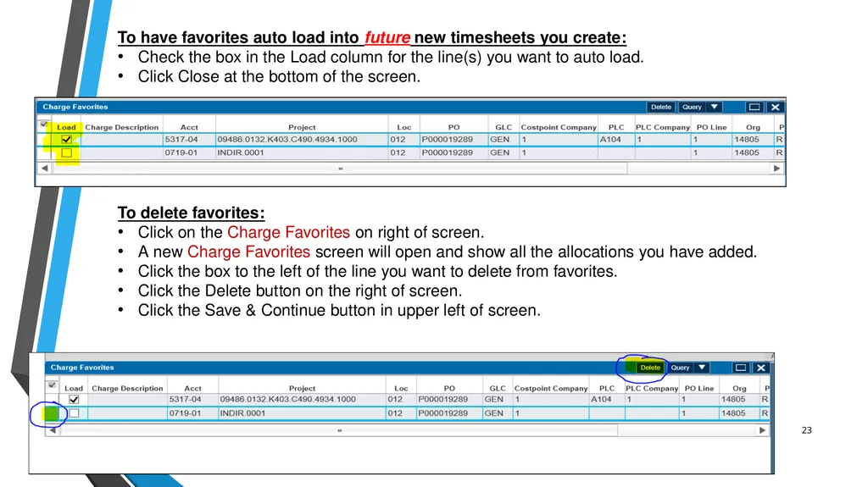The width and height of the screenshot is (868, 487).
Task: Select INDIR.0001 project cell in lower panel
Action: coord(302,412)
